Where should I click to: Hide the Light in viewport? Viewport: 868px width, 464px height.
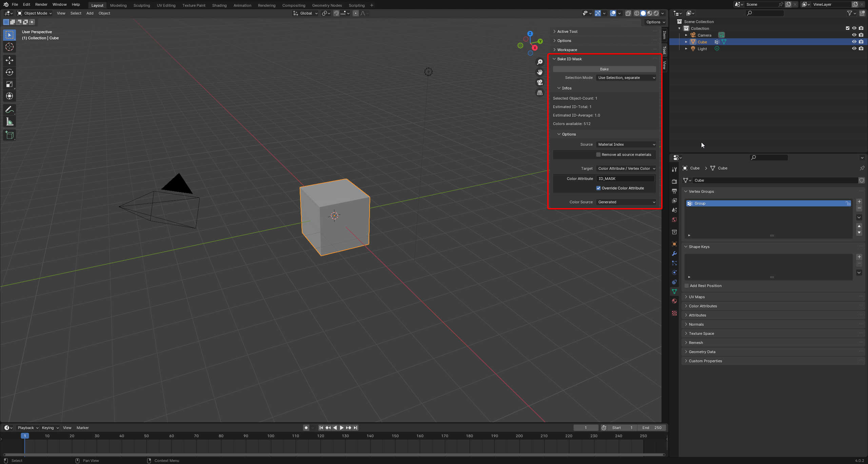coord(854,48)
